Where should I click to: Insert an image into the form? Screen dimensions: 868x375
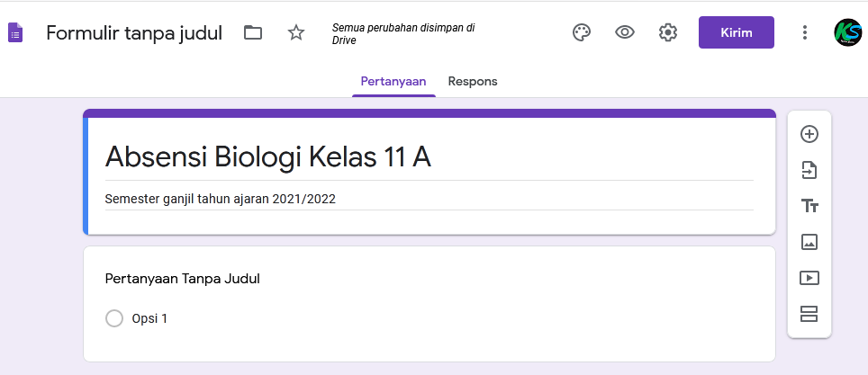[809, 242]
